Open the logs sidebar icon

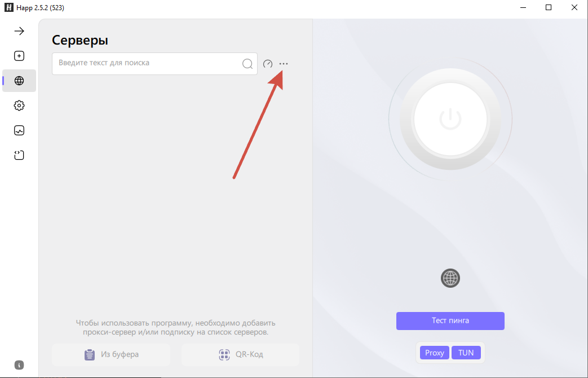point(19,155)
